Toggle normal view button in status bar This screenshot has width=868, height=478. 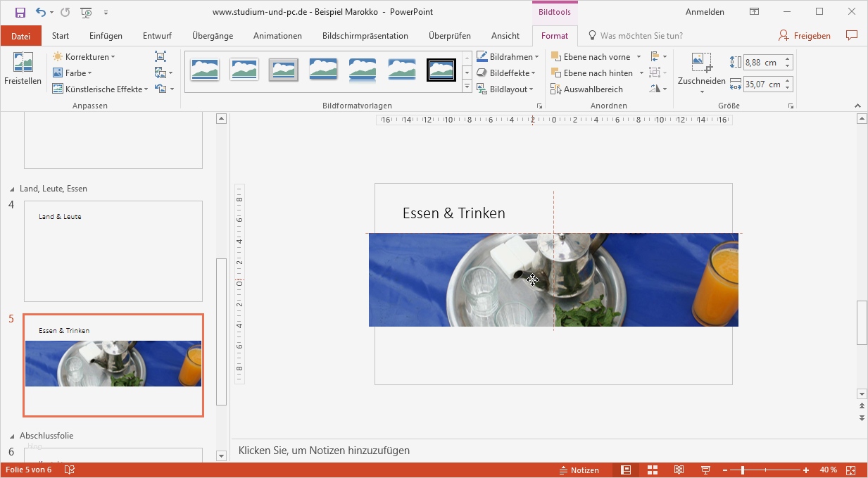[x=625, y=470]
